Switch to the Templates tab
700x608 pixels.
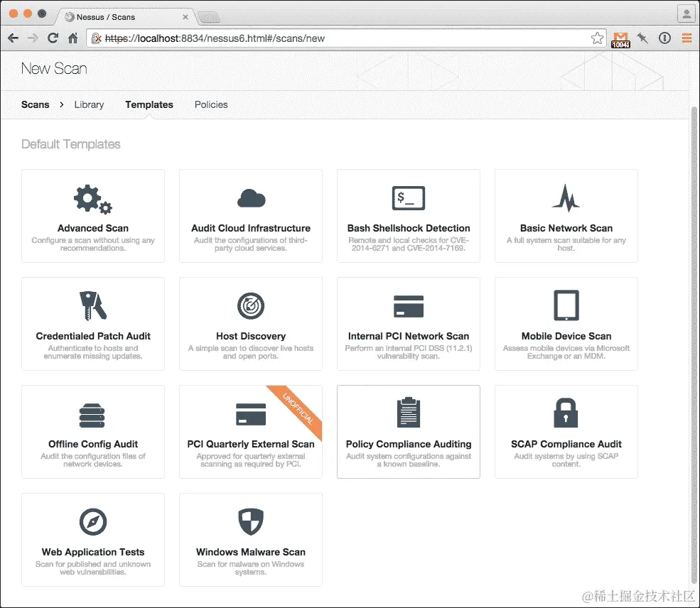coord(149,104)
